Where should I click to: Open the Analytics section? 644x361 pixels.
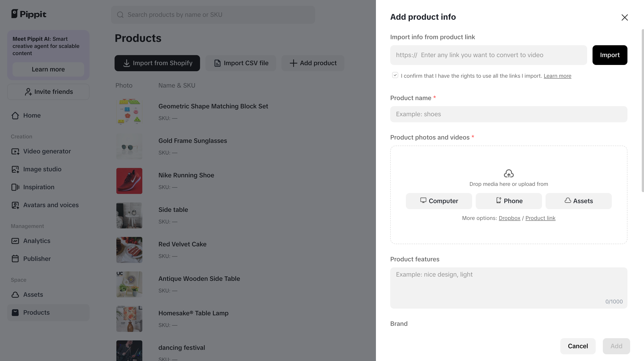tap(37, 241)
